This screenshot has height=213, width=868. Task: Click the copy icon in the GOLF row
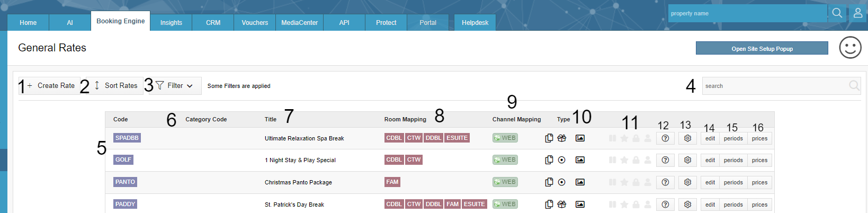(549, 159)
